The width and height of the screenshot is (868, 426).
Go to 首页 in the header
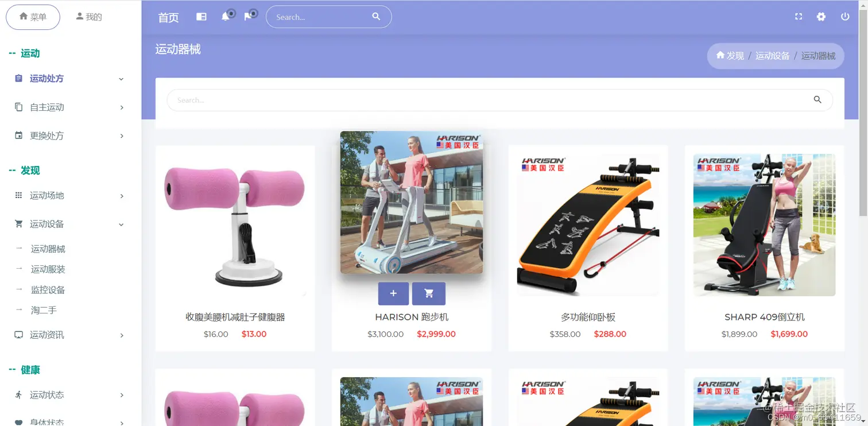click(168, 18)
